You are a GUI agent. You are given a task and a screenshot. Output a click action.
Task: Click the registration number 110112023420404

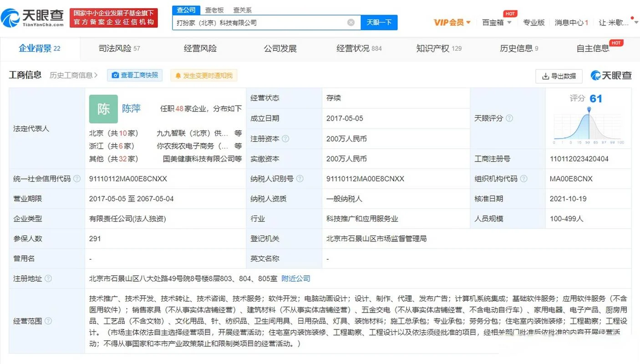(579, 159)
